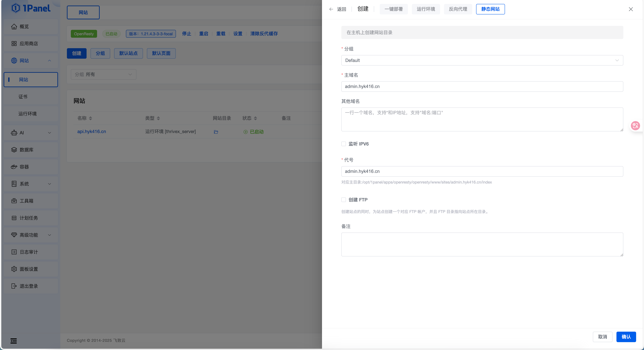Open the OpenResty 设置 link
Image resolution: width=644 pixels, height=350 pixels.
pyautogui.click(x=238, y=34)
